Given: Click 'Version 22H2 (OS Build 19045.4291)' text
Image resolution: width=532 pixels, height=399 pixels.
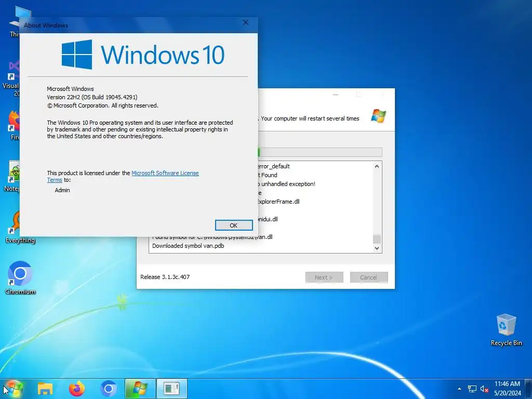Looking at the screenshot, I should (x=92, y=97).
